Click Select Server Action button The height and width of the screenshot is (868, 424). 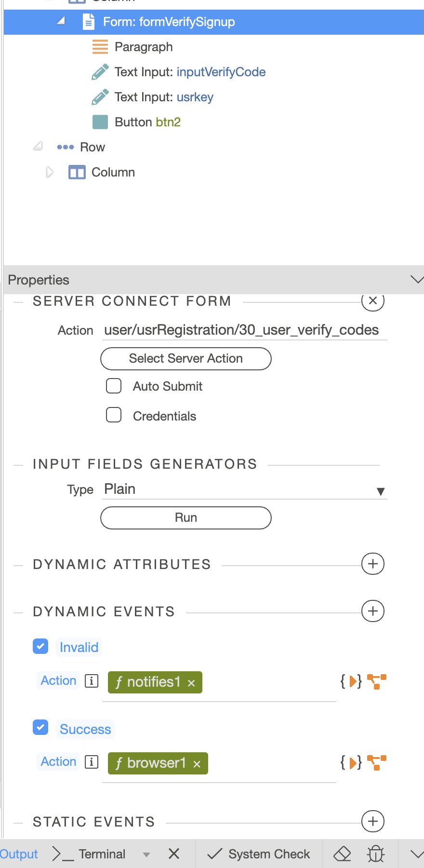point(186,358)
